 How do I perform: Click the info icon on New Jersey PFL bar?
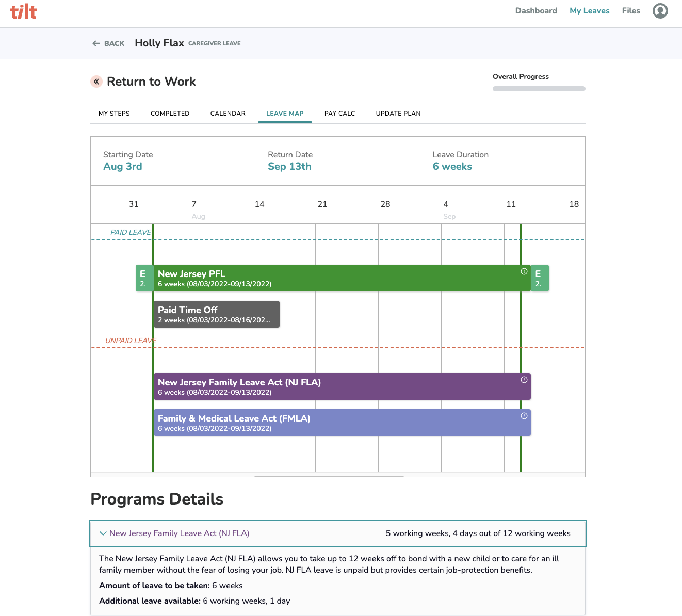click(524, 271)
